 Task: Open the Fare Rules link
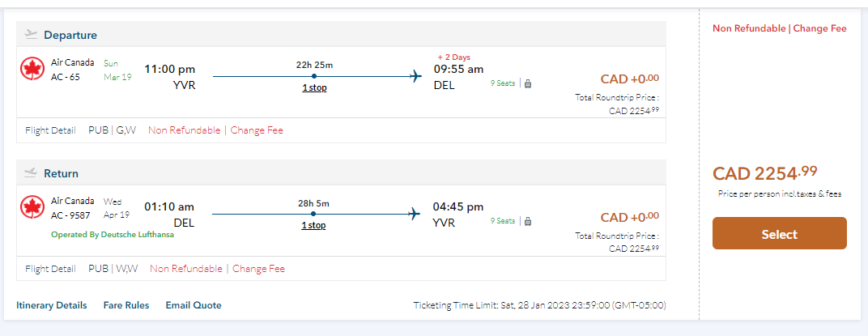click(x=126, y=305)
